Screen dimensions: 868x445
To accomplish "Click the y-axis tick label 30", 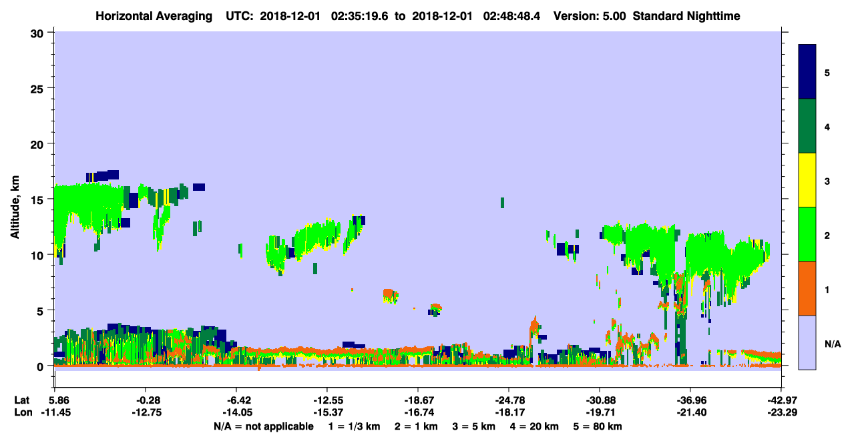I will pyautogui.click(x=39, y=33).
